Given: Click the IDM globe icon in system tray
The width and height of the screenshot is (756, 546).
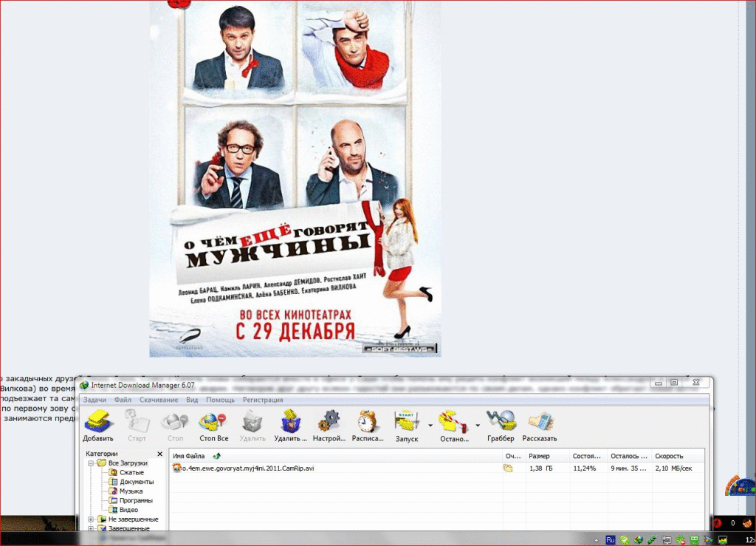Looking at the screenshot, I should 639,540.
